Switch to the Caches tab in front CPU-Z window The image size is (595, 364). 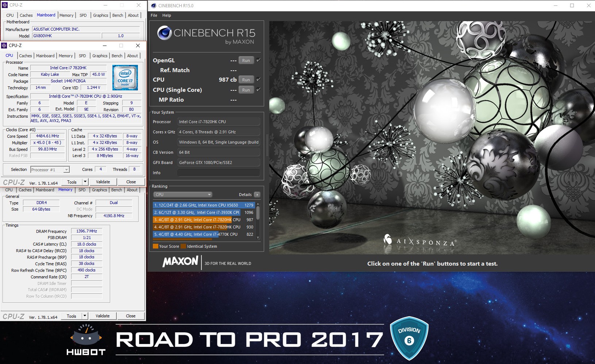[26, 56]
